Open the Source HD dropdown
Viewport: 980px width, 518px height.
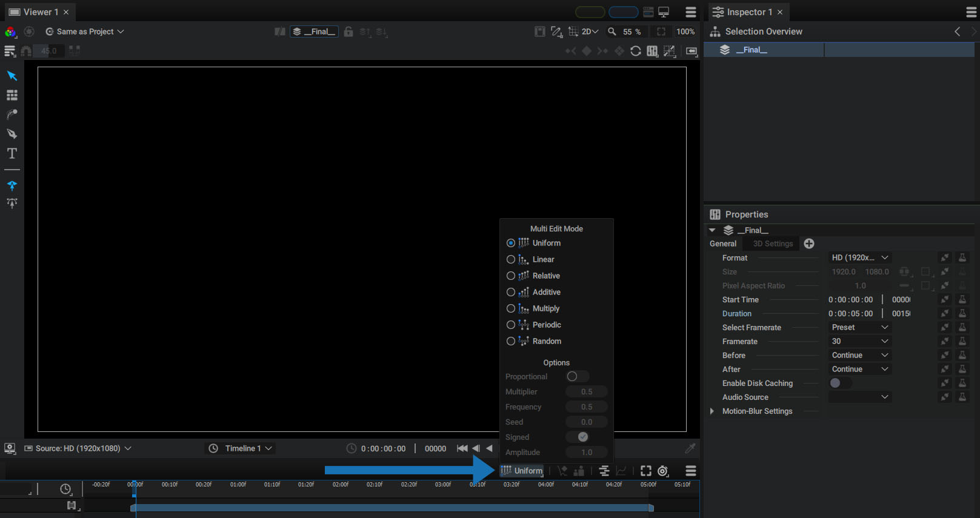tap(78, 448)
